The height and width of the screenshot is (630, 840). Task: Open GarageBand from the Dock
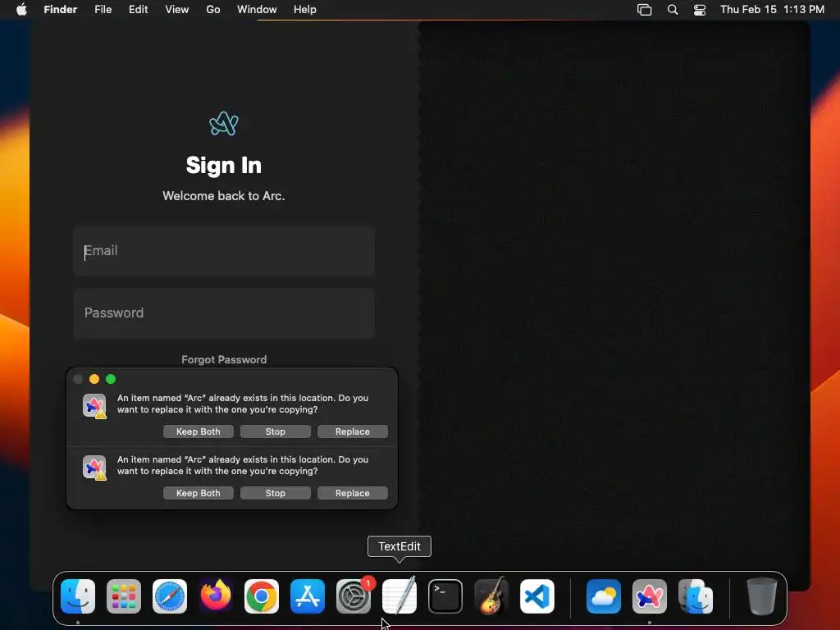pyautogui.click(x=491, y=596)
